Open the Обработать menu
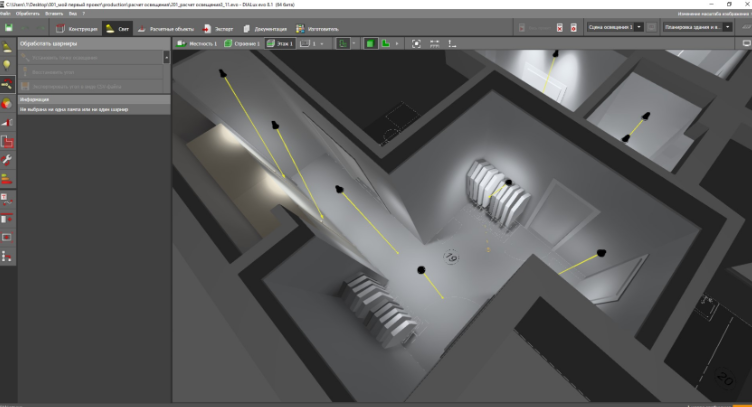 pyautogui.click(x=27, y=13)
